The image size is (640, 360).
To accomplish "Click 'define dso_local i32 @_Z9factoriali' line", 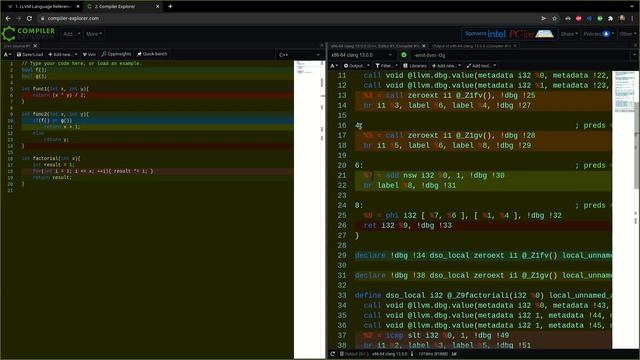I will click(483, 295).
